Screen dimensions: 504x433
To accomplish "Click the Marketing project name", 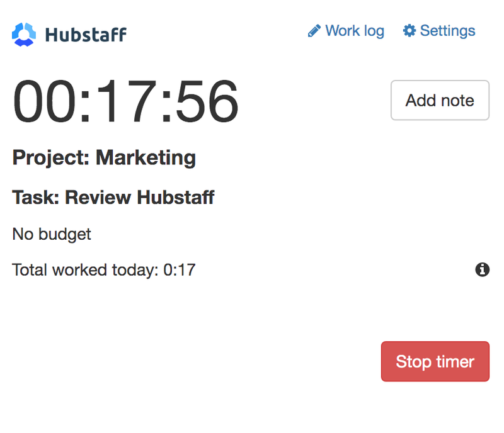I will pos(146,158).
